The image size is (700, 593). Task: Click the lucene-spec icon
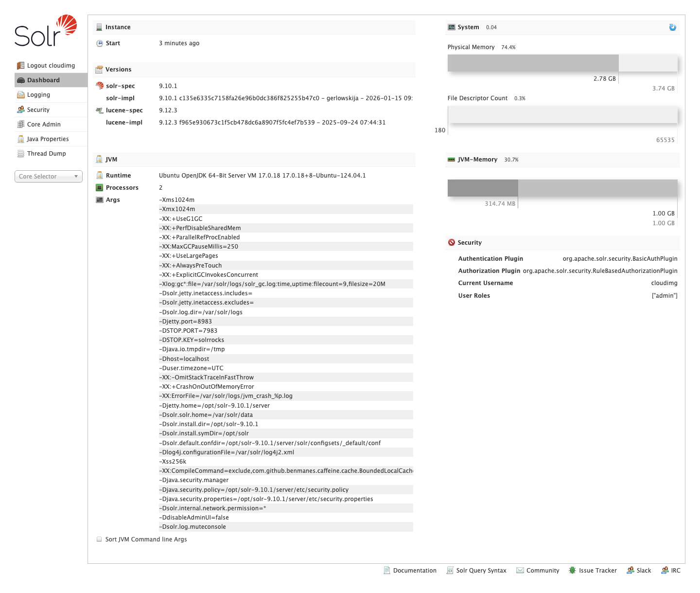point(100,110)
